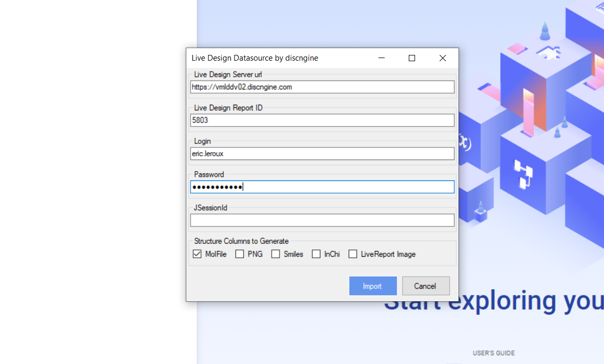This screenshot has height=364, width=604.
Task: Select the Live Design Report ID field
Action: pos(322,120)
